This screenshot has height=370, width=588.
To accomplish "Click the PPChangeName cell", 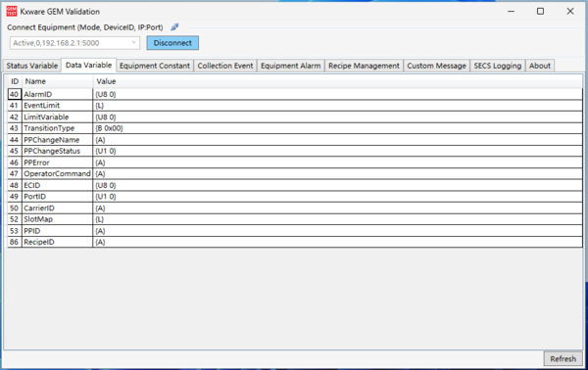I will click(57, 140).
